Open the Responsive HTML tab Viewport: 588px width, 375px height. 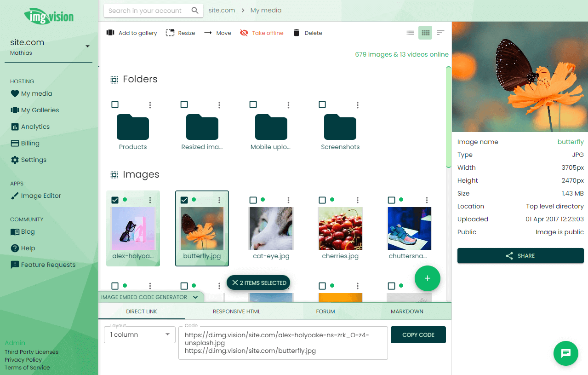[236, 311]
